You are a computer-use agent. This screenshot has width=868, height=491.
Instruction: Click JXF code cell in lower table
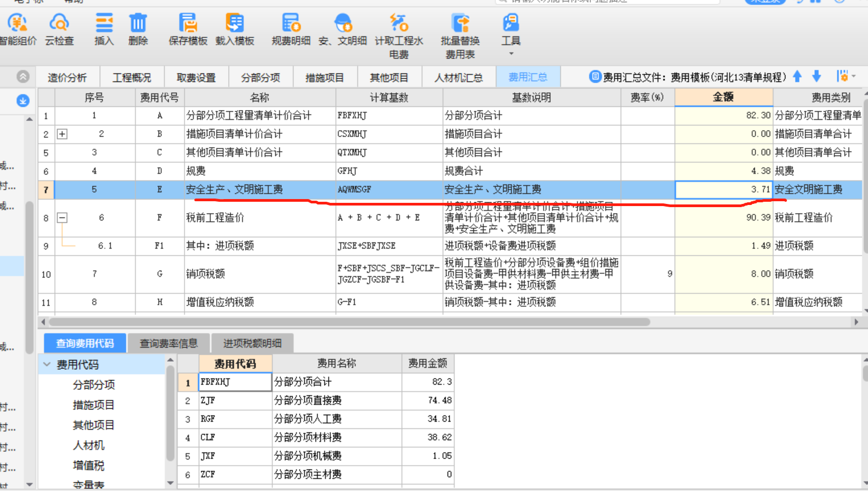[235, 456]
